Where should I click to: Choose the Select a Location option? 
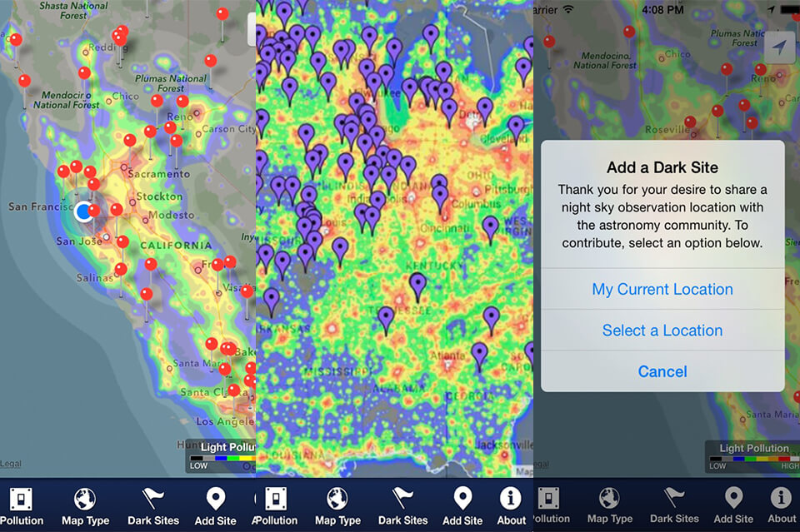click(662, 331)
